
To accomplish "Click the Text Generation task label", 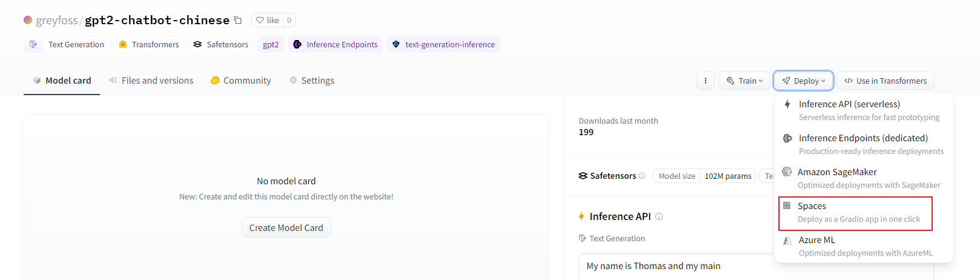I will point(617,238).
